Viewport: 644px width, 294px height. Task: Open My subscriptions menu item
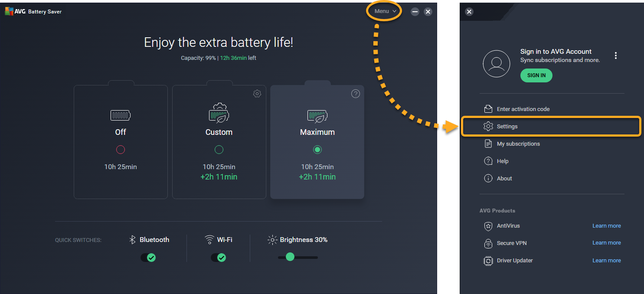point(518,144)
